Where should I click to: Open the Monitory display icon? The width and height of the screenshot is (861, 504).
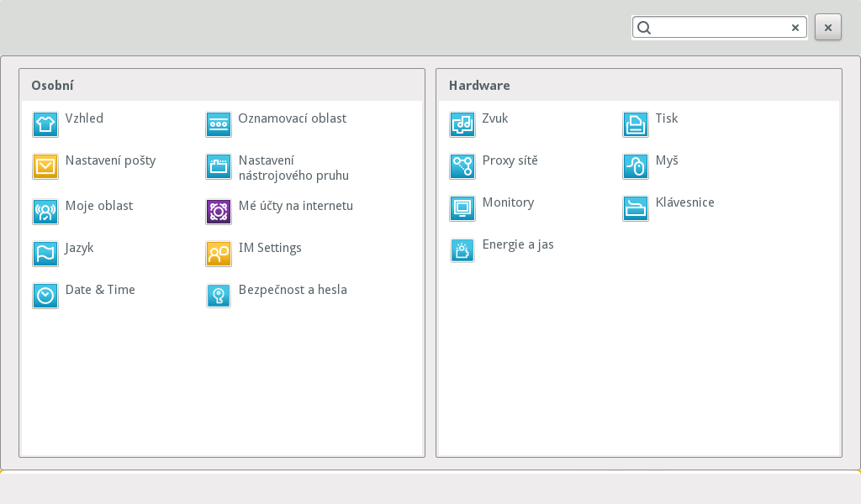(462, 208)
